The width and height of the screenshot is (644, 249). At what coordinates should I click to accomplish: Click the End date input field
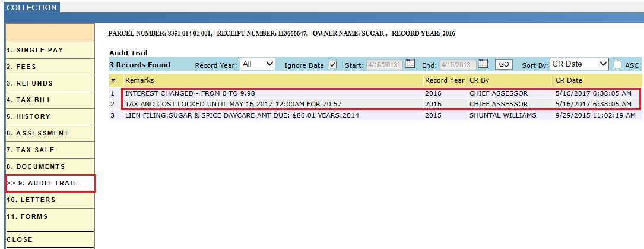tap(458, 65)
